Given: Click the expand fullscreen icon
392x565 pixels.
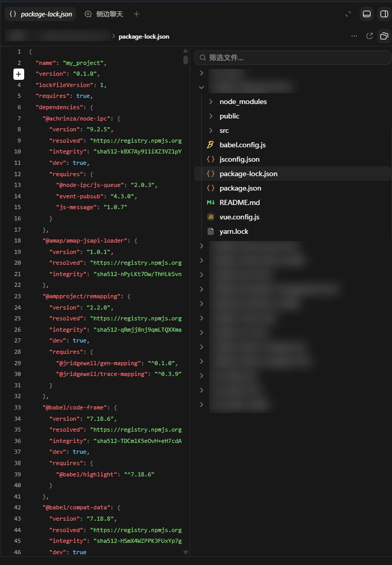Looking at the screenshot, I should click(x=348, y=14).
